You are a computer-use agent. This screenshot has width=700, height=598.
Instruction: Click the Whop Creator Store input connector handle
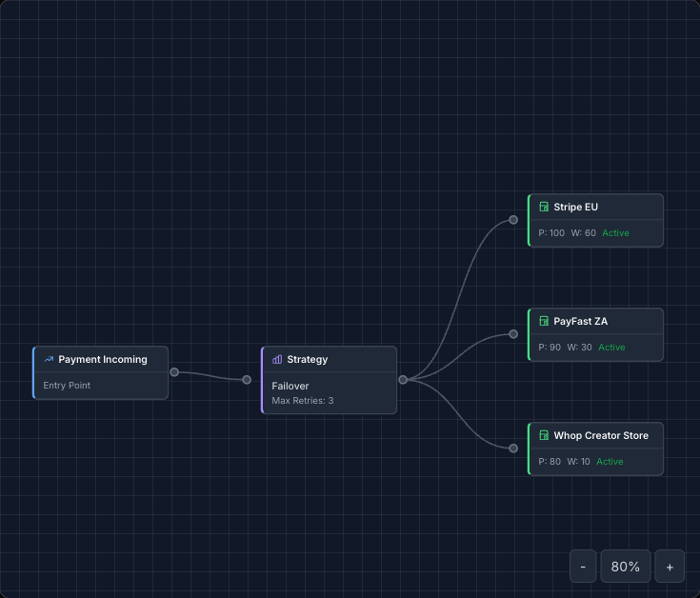click(x=513, y=448)
